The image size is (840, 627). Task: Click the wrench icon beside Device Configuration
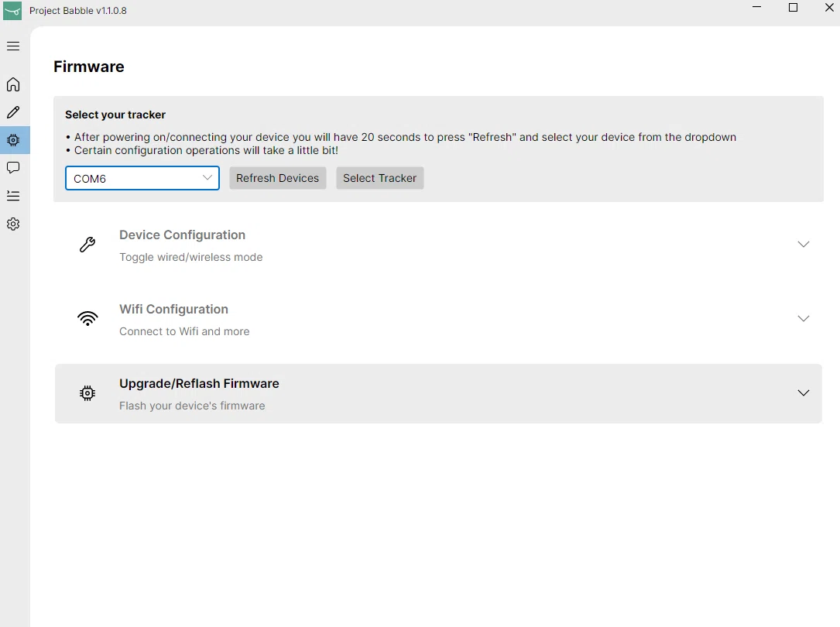pyautogui.click(x=87, y=245)
